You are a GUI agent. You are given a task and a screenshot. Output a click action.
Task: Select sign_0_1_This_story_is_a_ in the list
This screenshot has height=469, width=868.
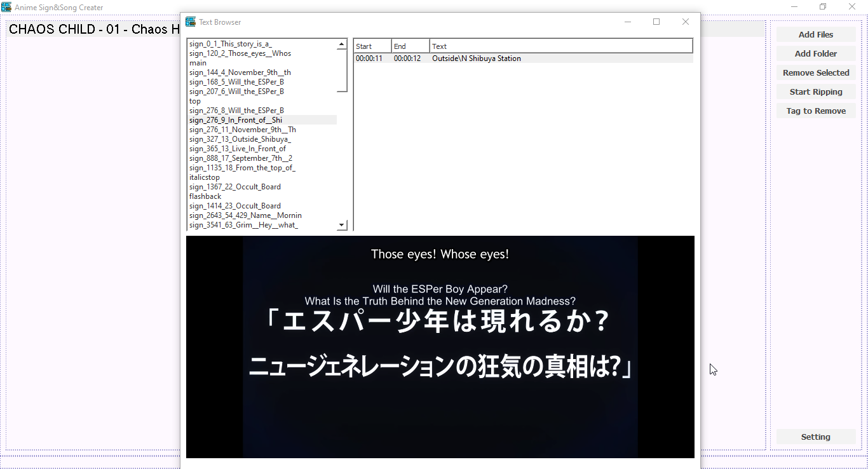[x=262, y=44]
